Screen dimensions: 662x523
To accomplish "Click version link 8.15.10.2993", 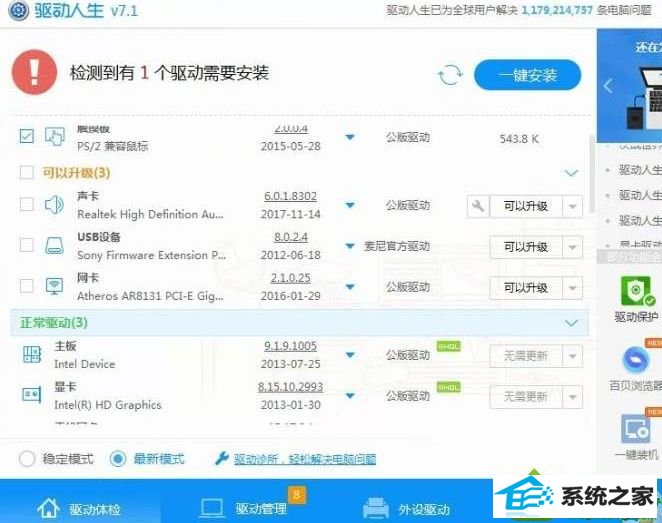I will pos(290,387).
